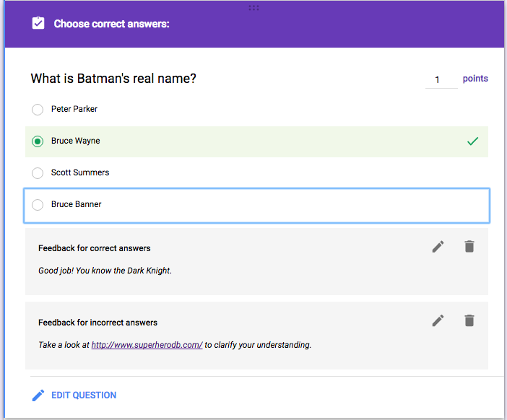Click the Batman's real name question text
Image resolution: width=507 pixels, height=420 pixels.
[113, 79]
